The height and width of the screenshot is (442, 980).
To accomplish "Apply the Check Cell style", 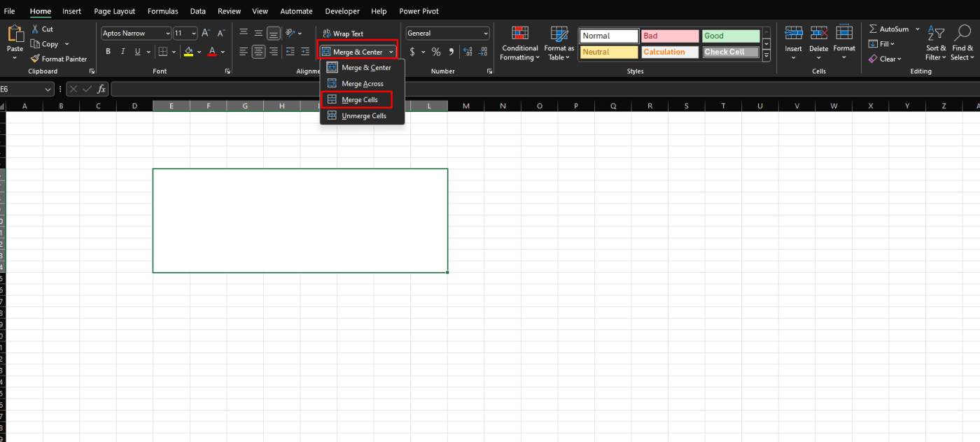I will click(x=731, y=52).
